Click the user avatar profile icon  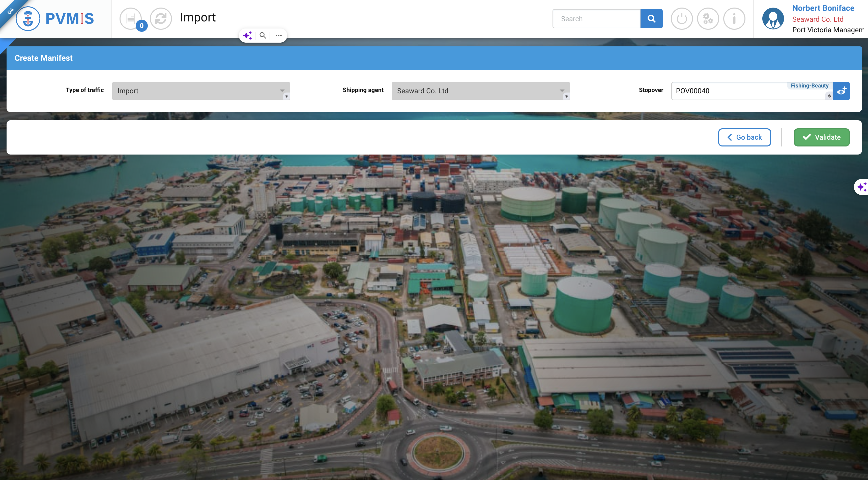click(x=773, y=19)
